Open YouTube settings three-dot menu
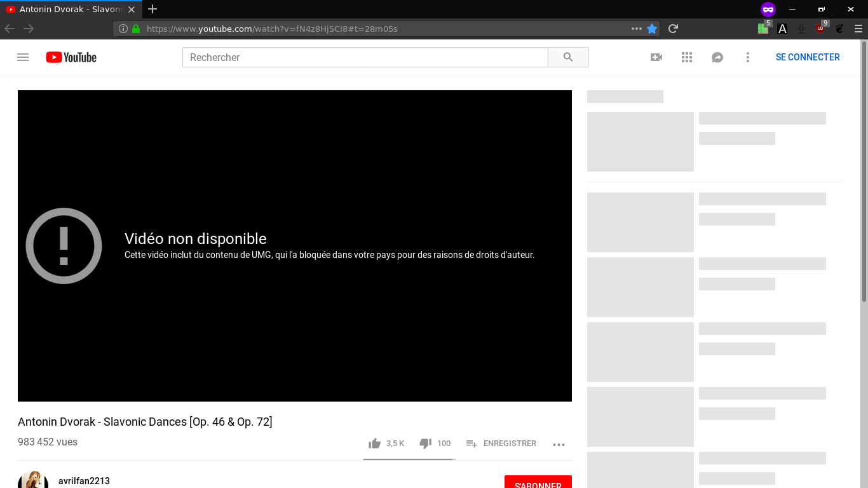Viewport: 868px width, 488px height. click(748, 57)
